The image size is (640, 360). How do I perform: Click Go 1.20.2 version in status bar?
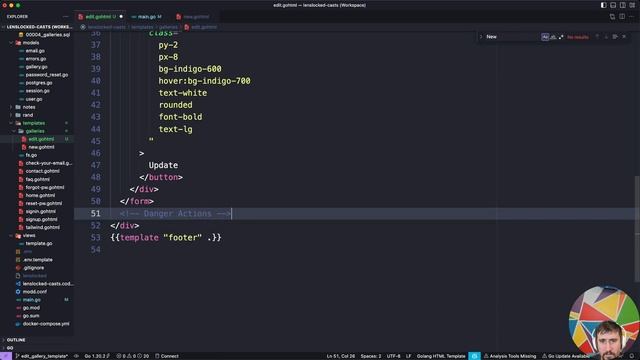(96, 356)
